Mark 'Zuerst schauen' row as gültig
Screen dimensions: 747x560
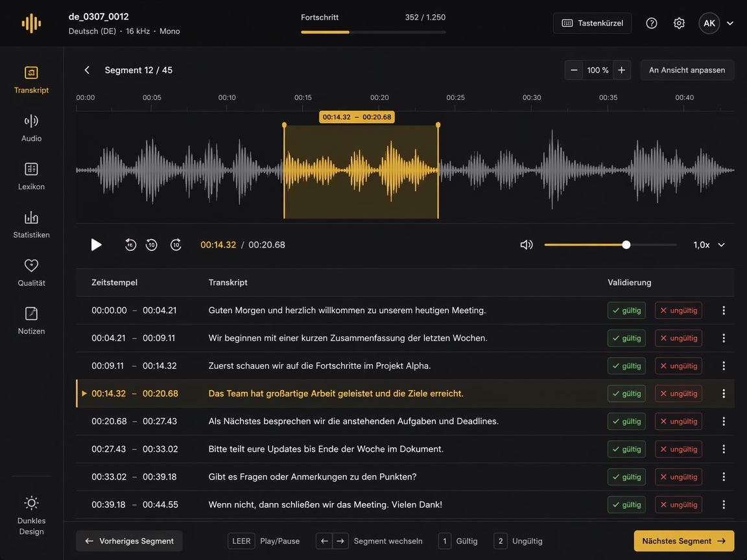(x=626, y=366)
